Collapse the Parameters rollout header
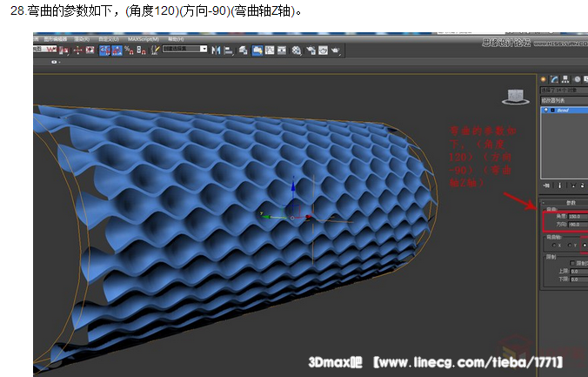588x377 pixels. (x=564, y=203)
